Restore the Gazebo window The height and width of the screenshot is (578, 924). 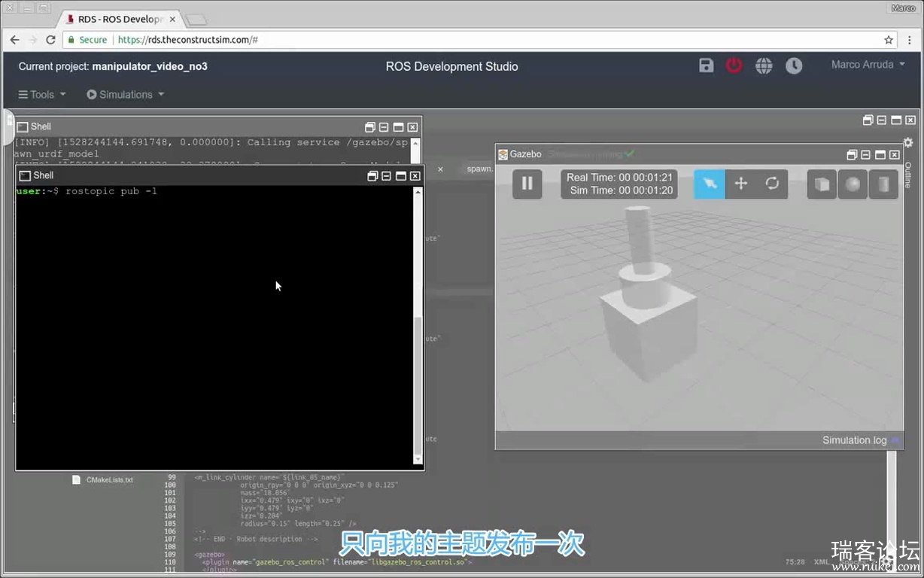click(852, 154)
